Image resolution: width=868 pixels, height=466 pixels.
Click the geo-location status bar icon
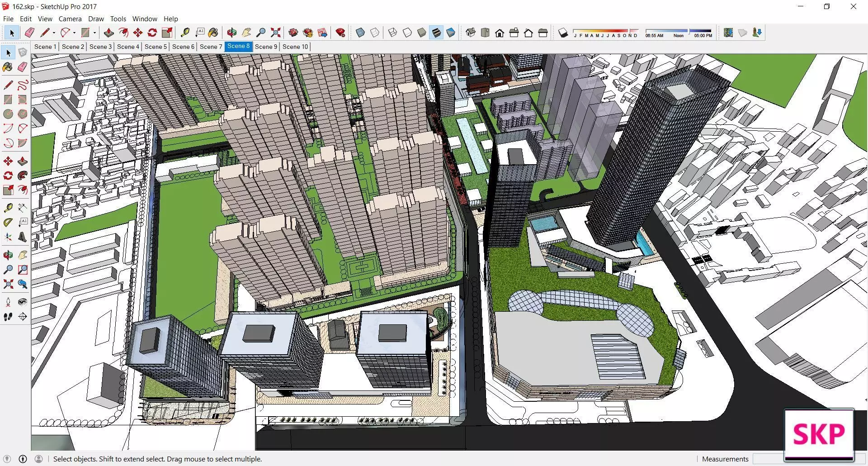click(x=7, y=459)
